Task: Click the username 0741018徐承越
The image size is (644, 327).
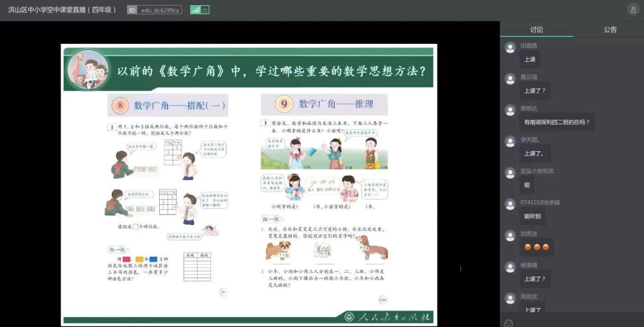Action: pos(540,202)
